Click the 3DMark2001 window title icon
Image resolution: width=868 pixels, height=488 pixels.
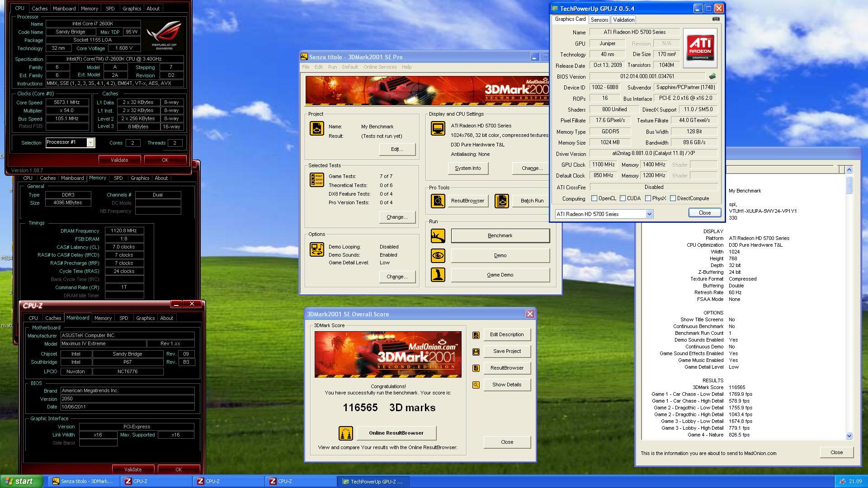(305, 57)
